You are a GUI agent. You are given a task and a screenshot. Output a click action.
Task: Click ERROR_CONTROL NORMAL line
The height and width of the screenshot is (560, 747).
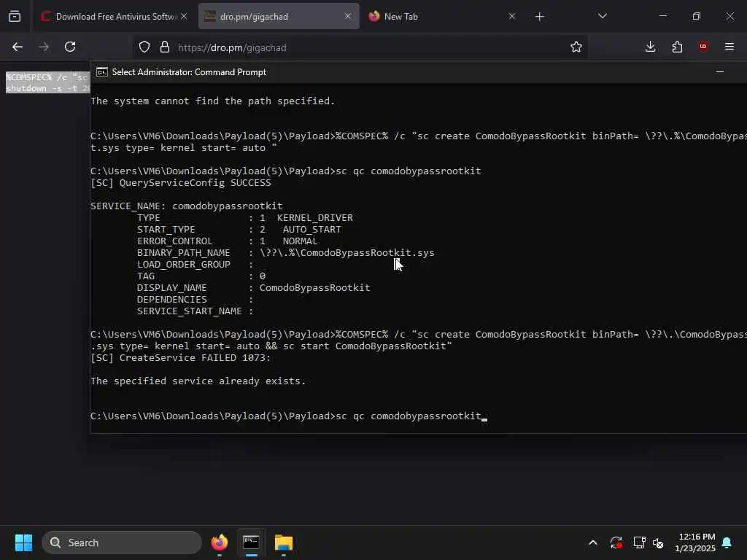pos(228,241)
